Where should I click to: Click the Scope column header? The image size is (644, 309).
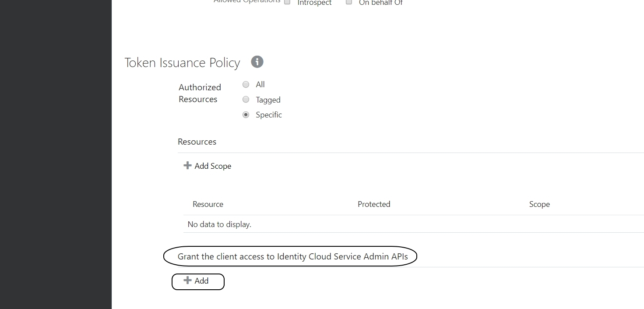click(539, 204)
